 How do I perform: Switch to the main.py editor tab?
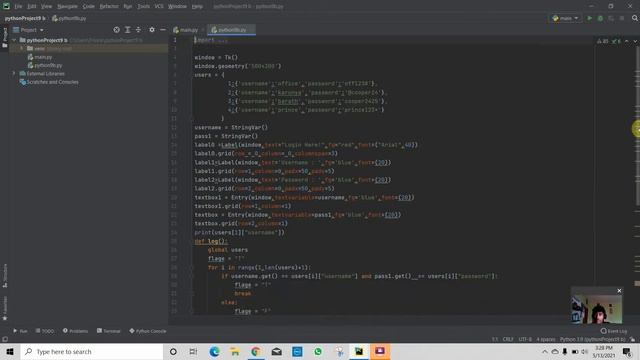tap(186, 30)
